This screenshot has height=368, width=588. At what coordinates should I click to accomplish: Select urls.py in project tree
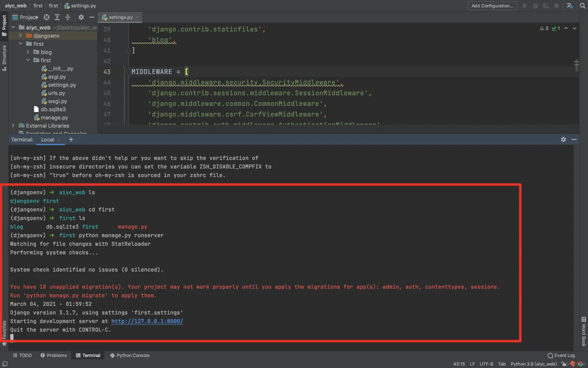click(53, 93)
